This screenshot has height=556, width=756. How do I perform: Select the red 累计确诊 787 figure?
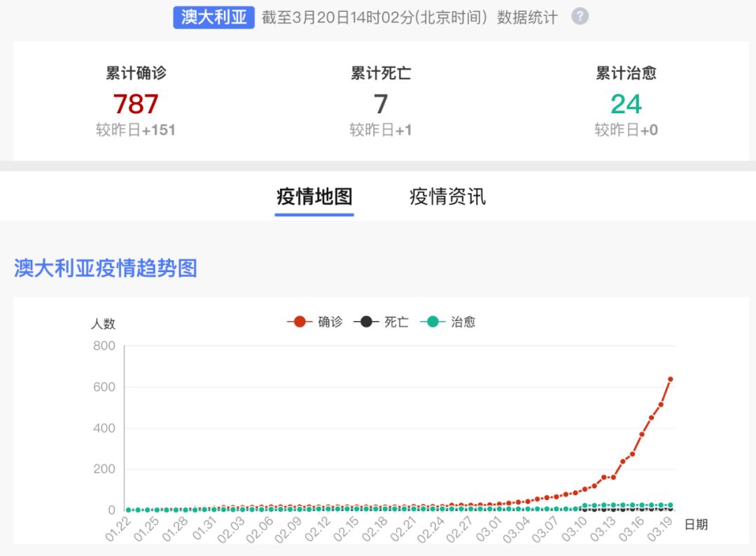(136, 104)
